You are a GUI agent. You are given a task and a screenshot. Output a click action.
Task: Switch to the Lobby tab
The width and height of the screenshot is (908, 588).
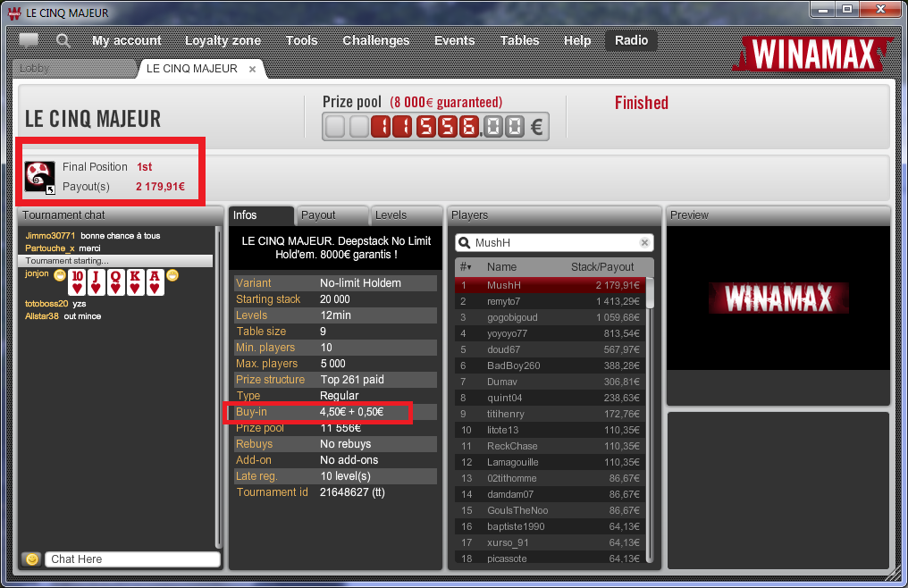tap(74, 68)
